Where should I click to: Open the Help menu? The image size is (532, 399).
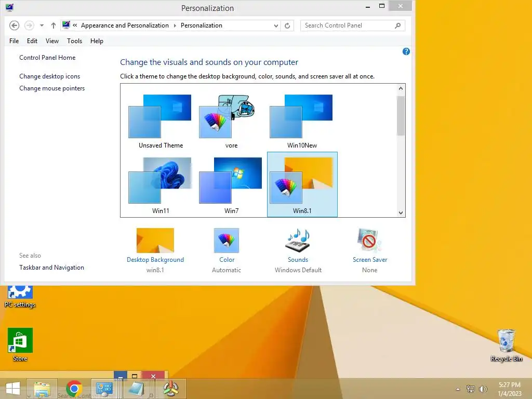[x=97, y=41]
